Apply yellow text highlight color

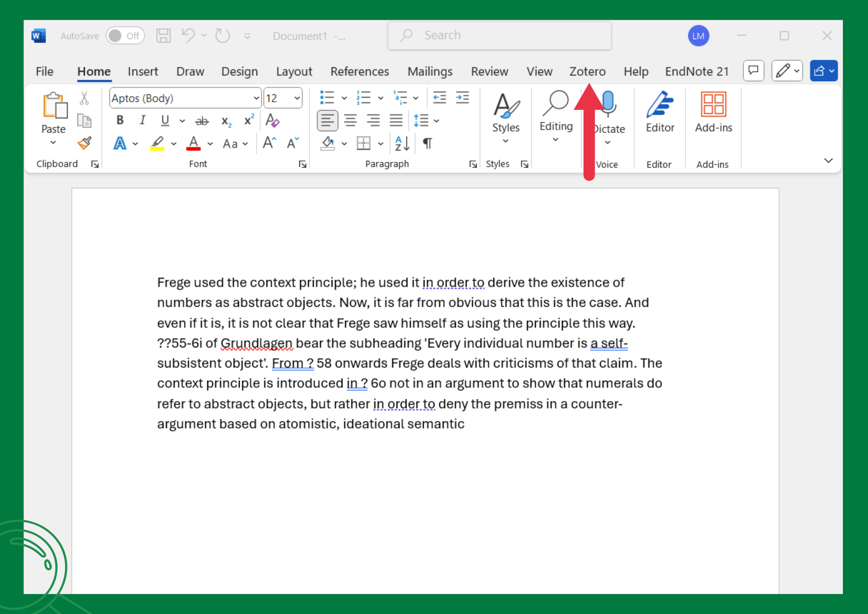157,144
